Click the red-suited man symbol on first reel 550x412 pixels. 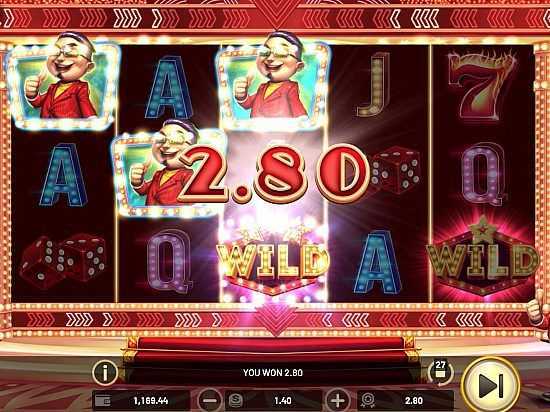(x=63, y=80)
